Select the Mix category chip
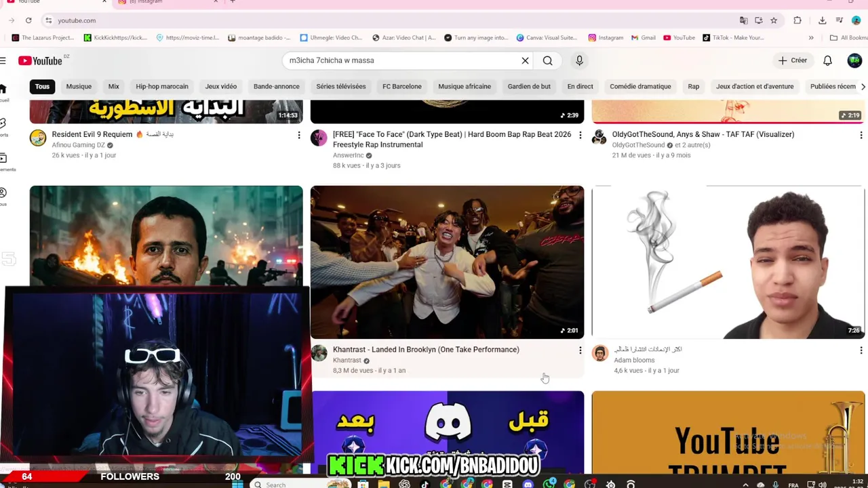The height and width of the screenshot is (488, 868). 113,87
